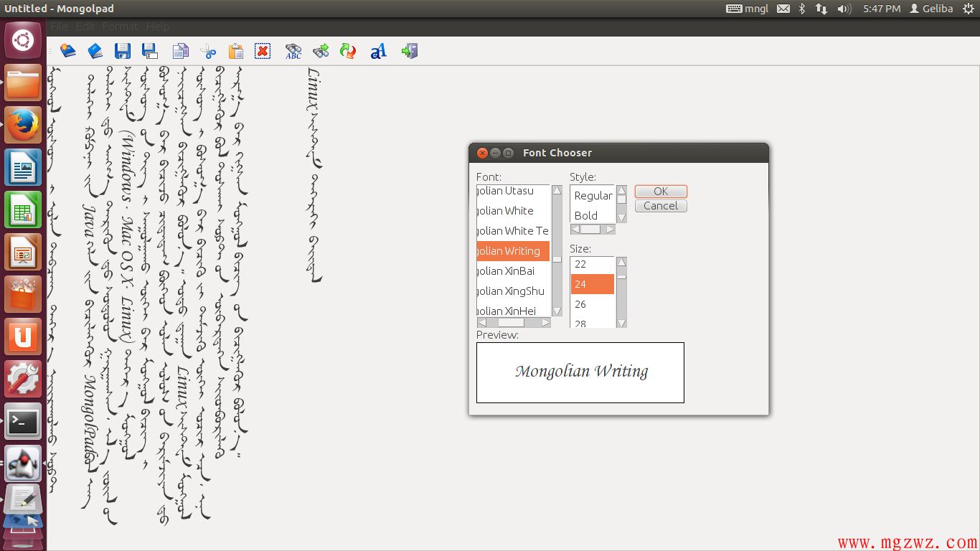Image resolution: width=980 pixels, height=551 pixels.
Task: Select font size 22
Action: [593, 264]
